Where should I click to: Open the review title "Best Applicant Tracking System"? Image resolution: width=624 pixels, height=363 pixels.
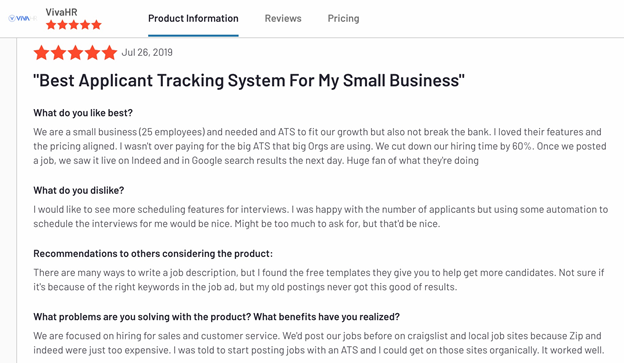click(249, 80)
